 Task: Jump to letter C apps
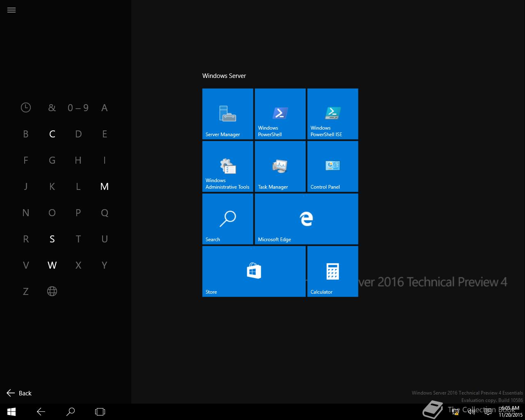coord(52,134)
